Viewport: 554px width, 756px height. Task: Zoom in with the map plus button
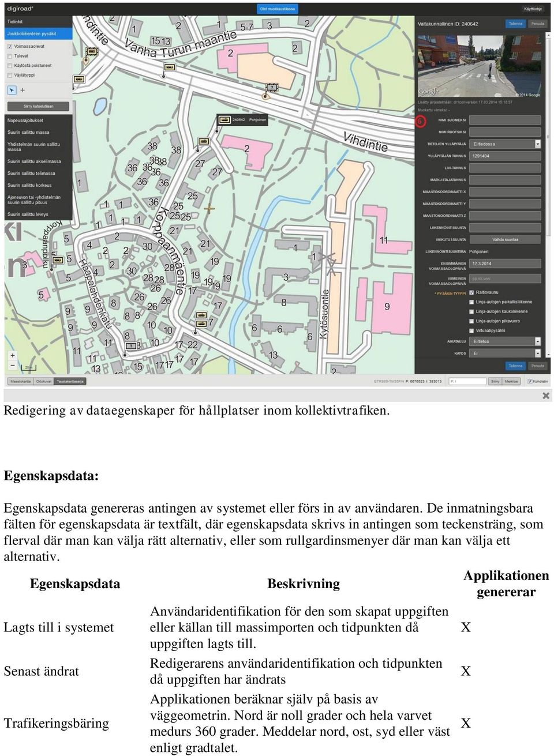(x=13, y=356)
